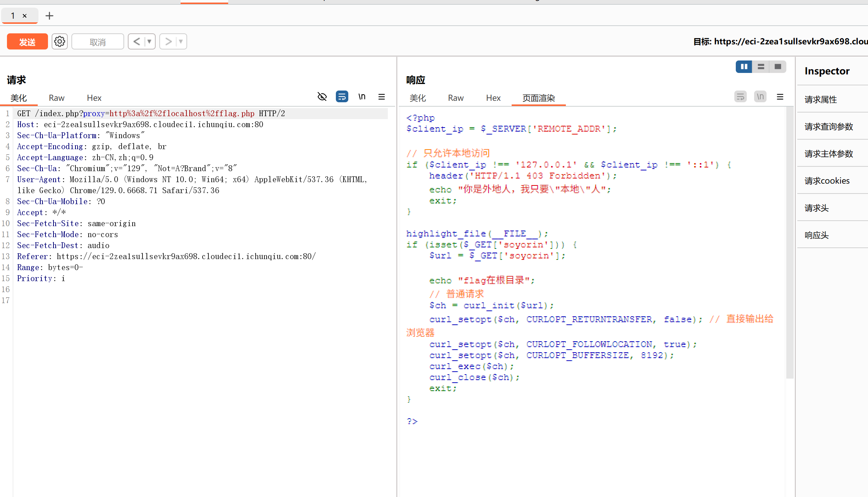Viewport: 868px width, 497px height.
Task: Click the 取消 cancel button
Action: [x=97, y=42]
